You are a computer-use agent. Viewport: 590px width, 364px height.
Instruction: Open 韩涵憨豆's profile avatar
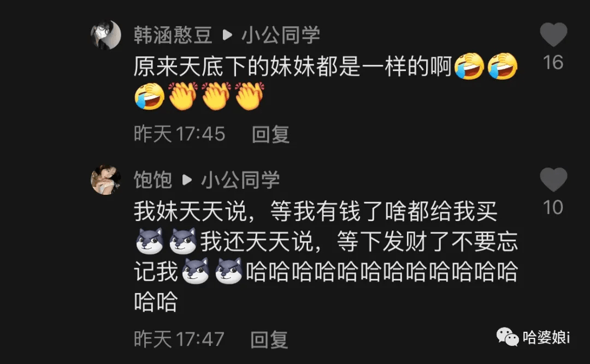(x=106, y=34)
